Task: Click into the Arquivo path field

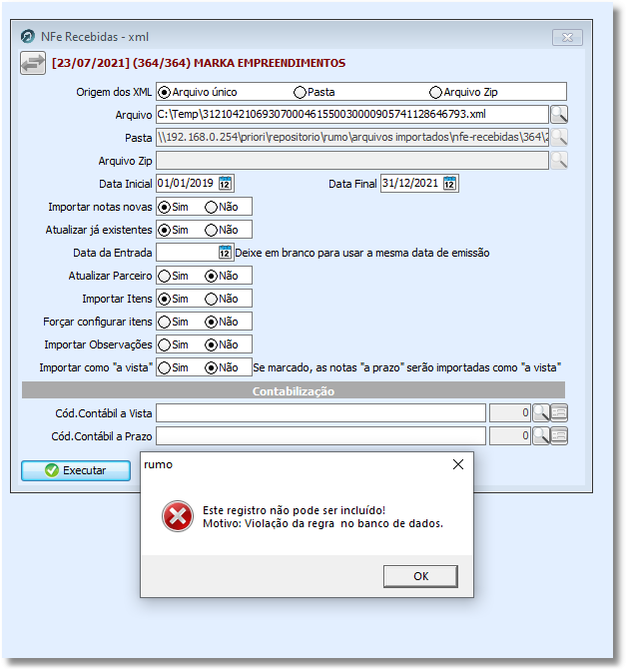Action: [352, 115]
